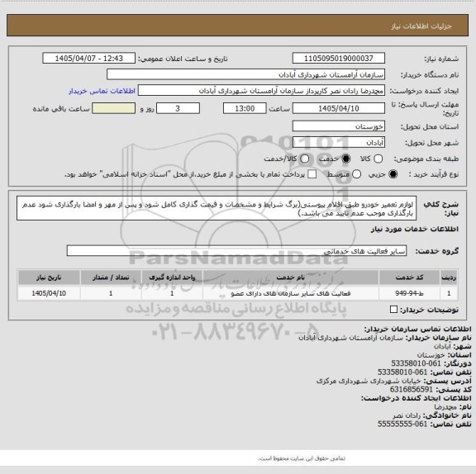Select the خدمت radio button
476x474 pixels.
point(345,159)
